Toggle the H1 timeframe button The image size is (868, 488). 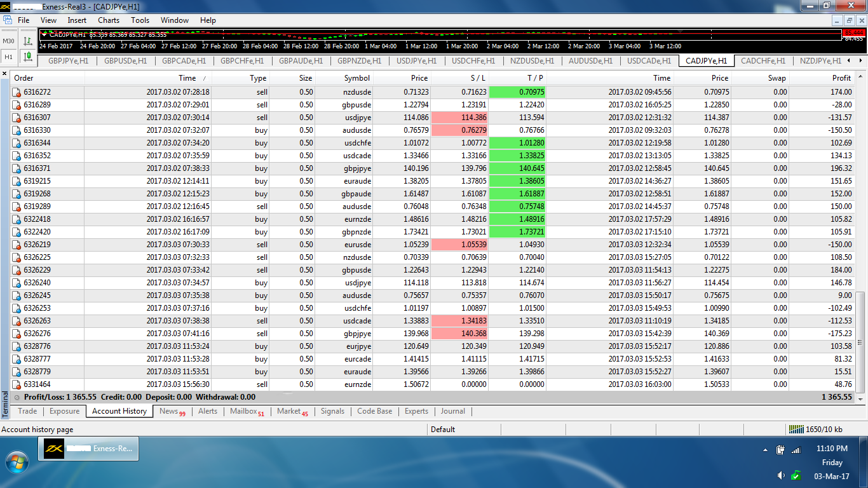pos(8,57)
